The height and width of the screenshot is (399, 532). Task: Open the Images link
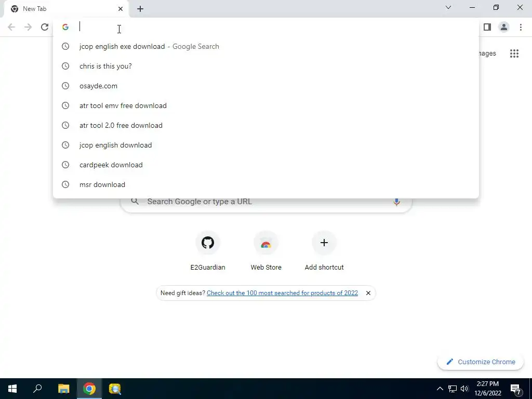tap(487, 54)
